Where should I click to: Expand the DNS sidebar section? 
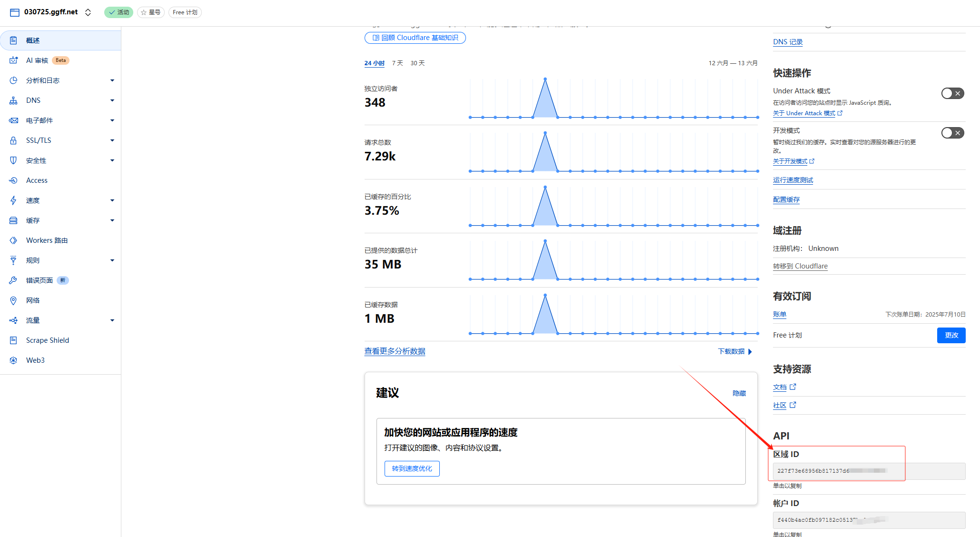click(112, 100)
